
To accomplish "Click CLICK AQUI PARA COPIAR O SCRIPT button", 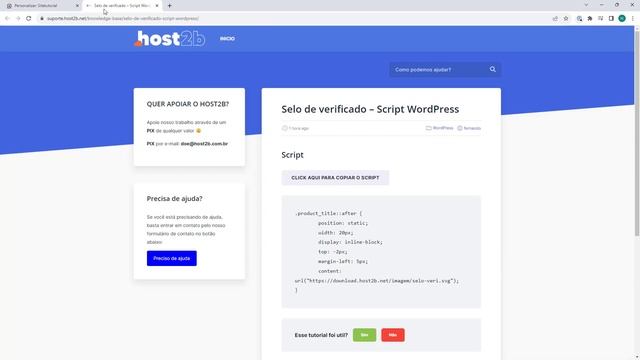I will click(x=335, y=178).
